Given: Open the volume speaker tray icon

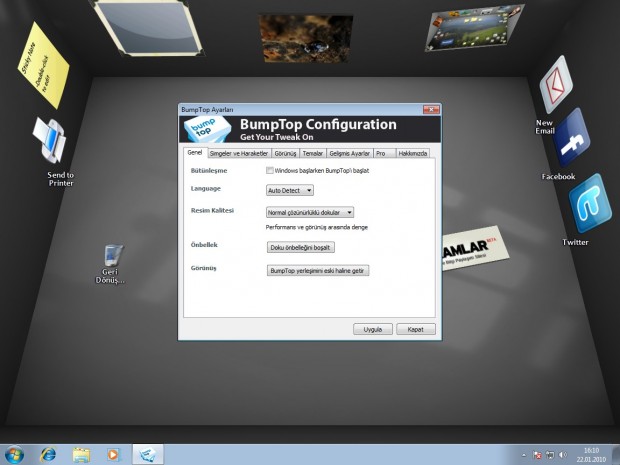Looking at the screenshot, I should click(563, 455).
